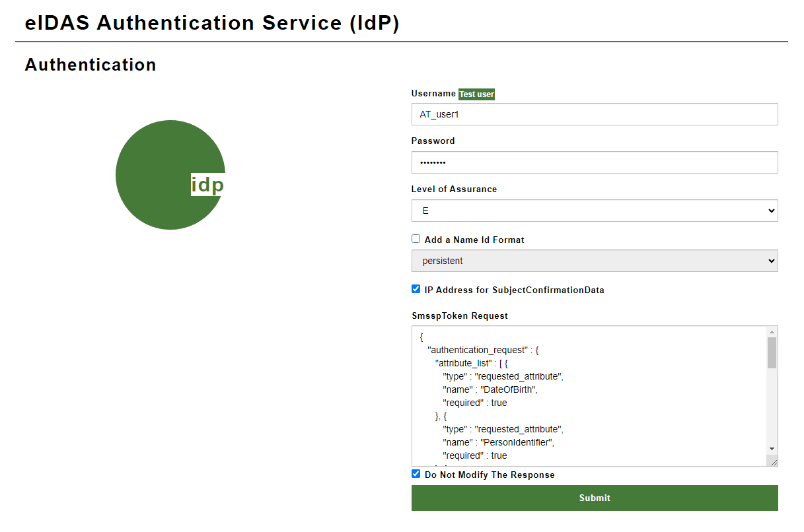Click the Username field containing AT_user1
This screenshot has width=804, height=532.
tap(594, 114)
